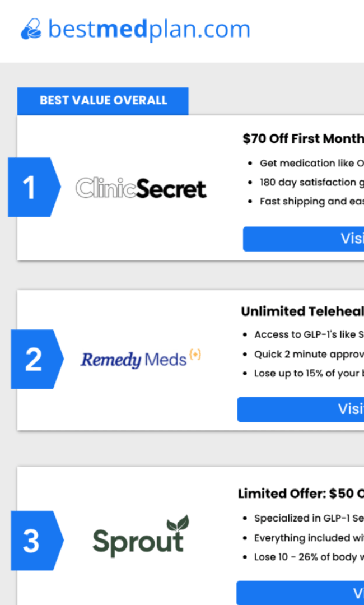Click the Best Value Overall badge
Screen dimensions: 364x605
103,101
